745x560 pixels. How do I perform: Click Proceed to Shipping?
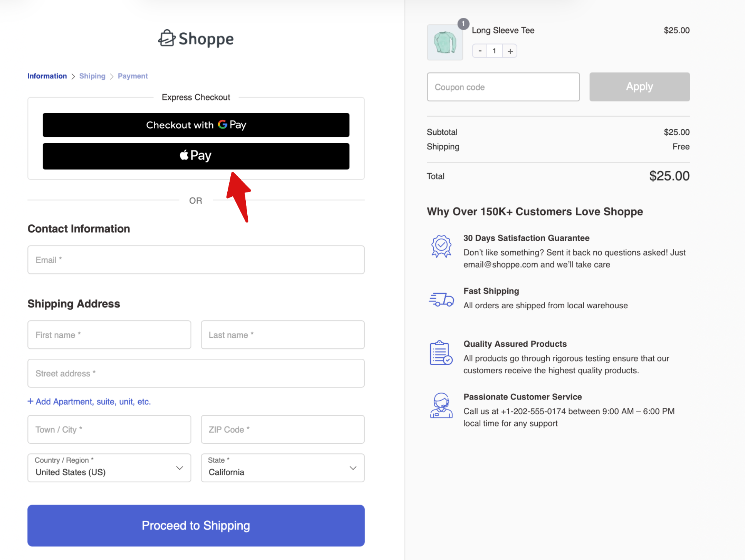(x=196, y=525)
